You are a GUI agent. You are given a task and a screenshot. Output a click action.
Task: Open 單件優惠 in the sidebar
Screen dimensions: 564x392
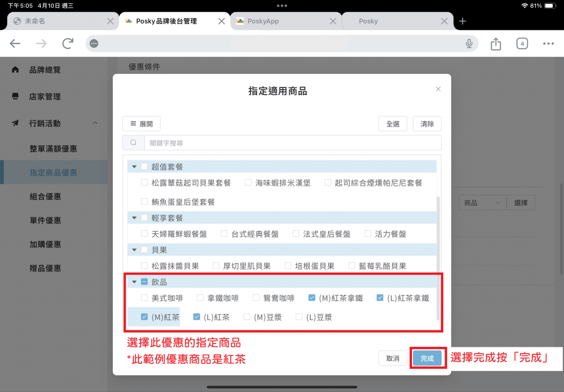point(45,220)
